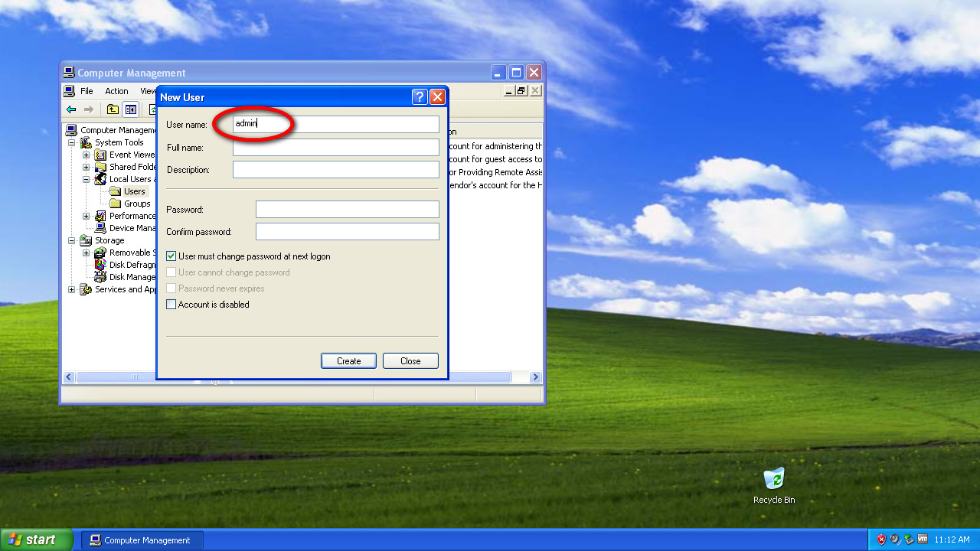Screen dimensions: 980x551
Task: Open the Action menu
Action: [116, 91]
